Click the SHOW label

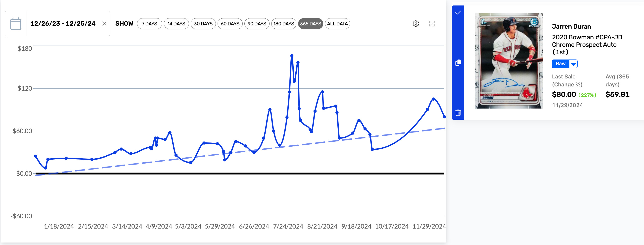[x=124, y=24]
